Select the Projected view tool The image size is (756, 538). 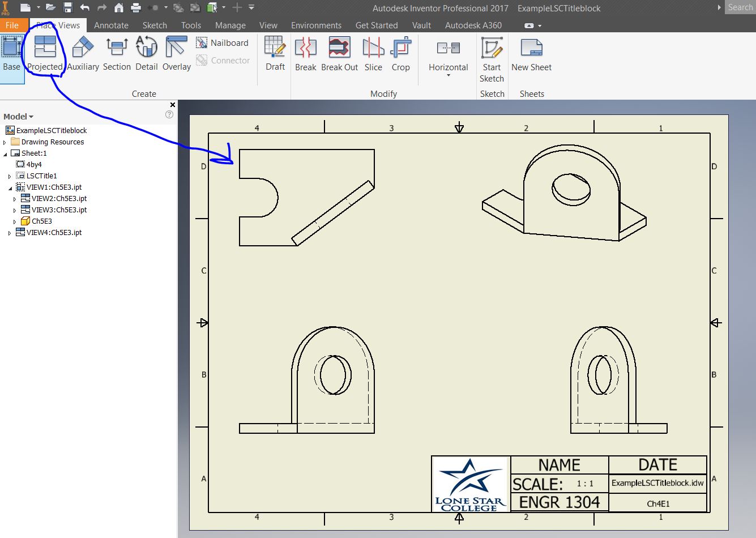click(x=45, y=54)
